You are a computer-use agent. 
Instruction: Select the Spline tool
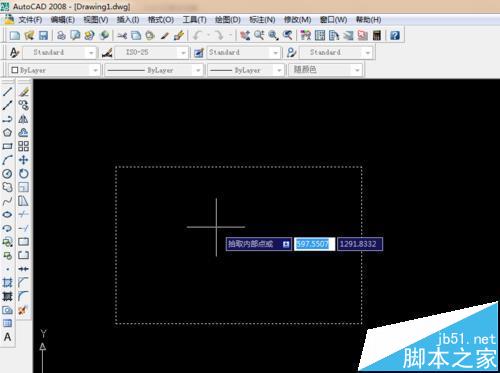pyautogui.click(x=7, y=201)
